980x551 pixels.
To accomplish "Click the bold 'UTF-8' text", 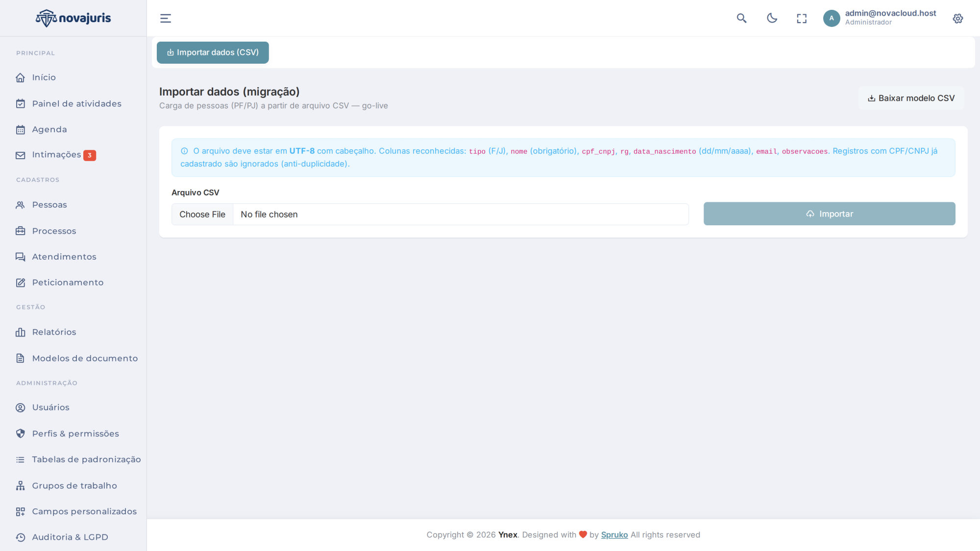I will [x=302, y=151].
